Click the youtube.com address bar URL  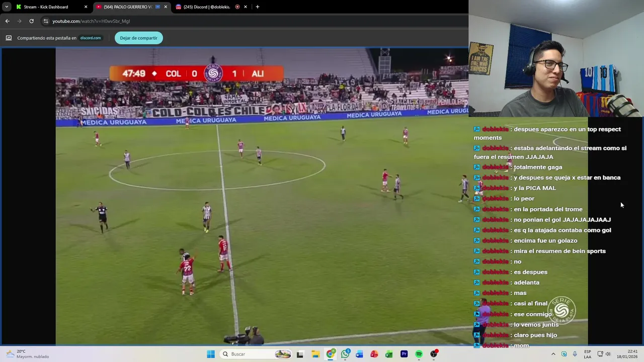(91, 21)
